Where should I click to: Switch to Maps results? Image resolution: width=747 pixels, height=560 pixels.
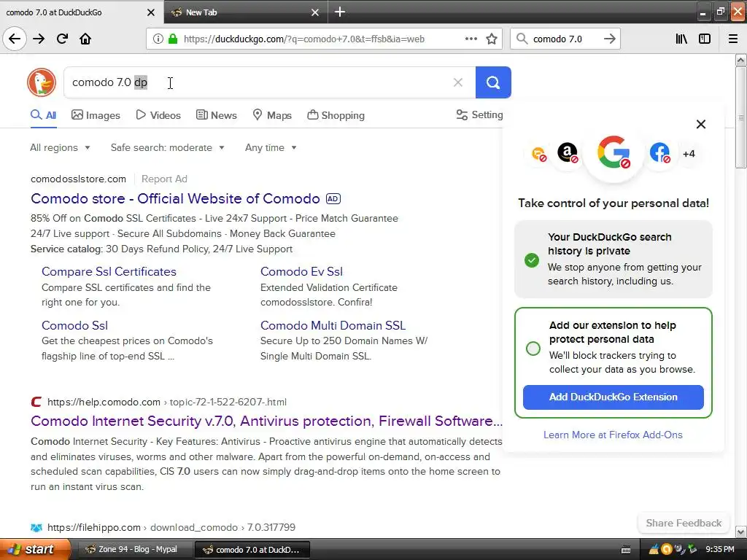pos(272,115)
